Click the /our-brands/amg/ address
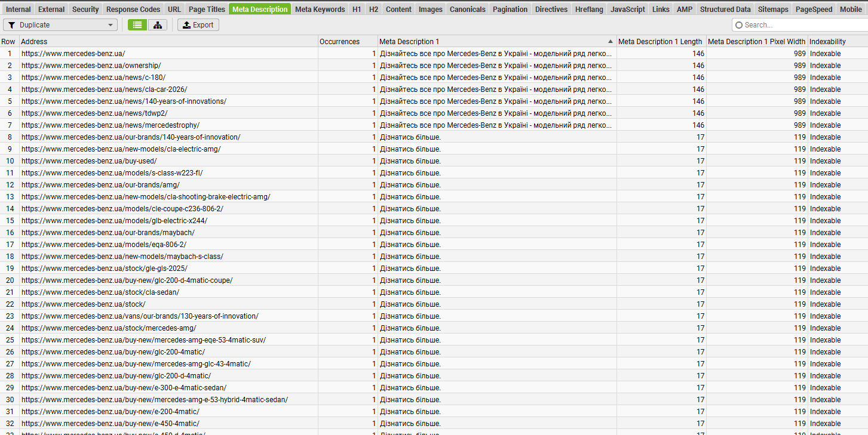Screen dimensions: 868x435 100,185
